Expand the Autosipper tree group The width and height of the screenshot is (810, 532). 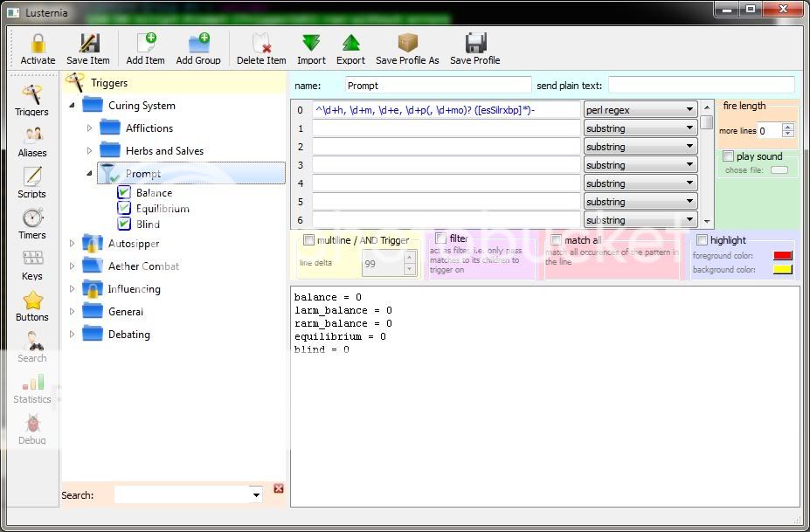pos(73,243)
